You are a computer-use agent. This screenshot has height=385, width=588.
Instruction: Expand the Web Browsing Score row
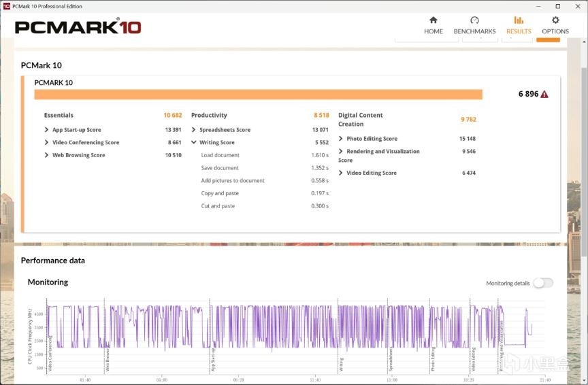point(46,155)
